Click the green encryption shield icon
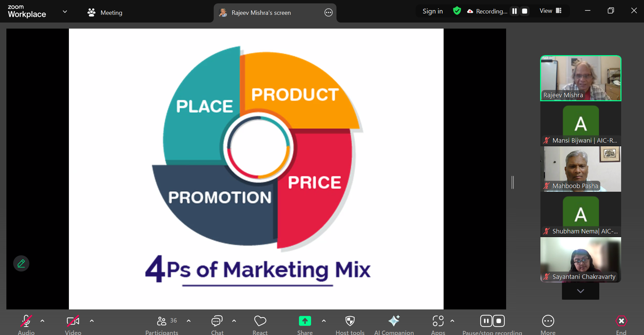The image size is (644, 335). click(457, 11)
